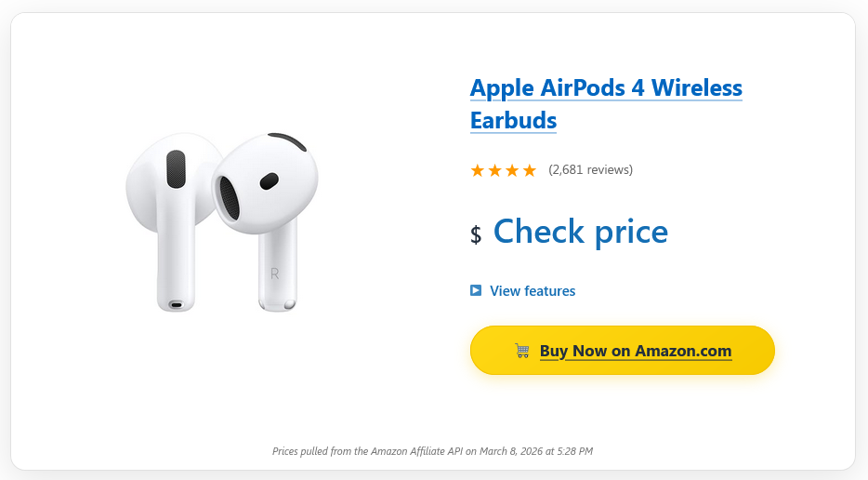Open the 2,681 reviews count
This screenshot has width=868, height=480.
click(590, 169)
